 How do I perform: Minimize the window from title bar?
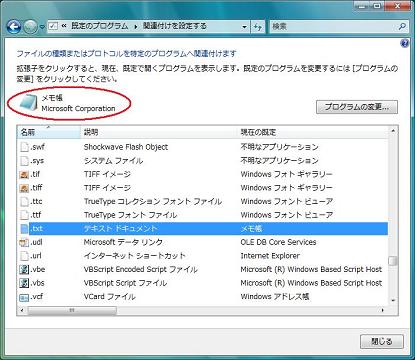[x=362, y=6]
